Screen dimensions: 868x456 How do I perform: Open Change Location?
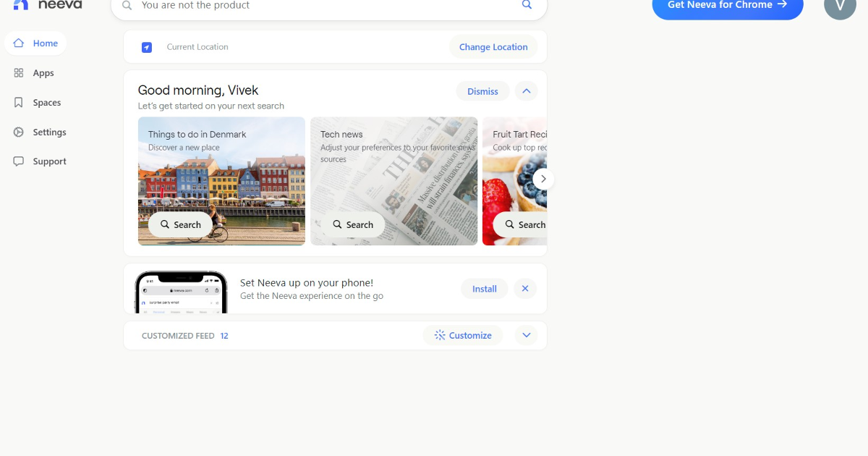493,46
